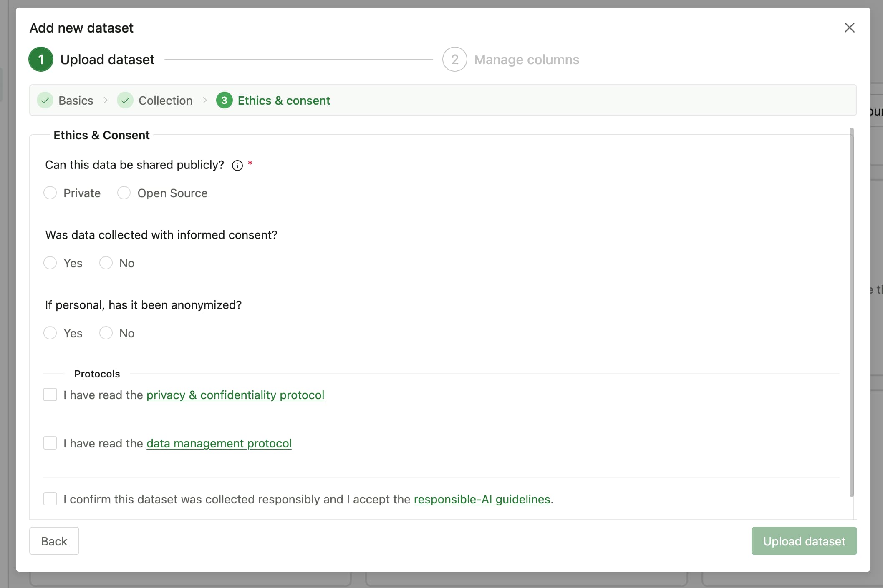Click the step 3 Ethics & consent badge

tap(224, 101)
